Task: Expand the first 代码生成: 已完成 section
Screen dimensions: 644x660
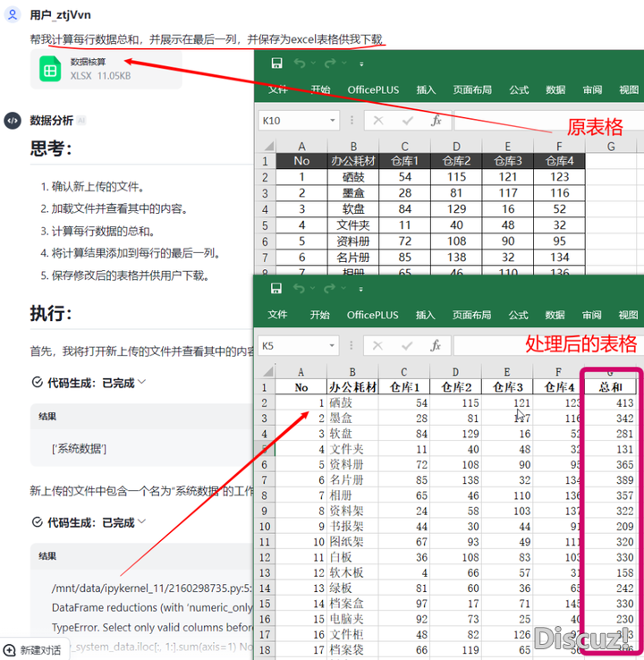Action: pos(142,383)
